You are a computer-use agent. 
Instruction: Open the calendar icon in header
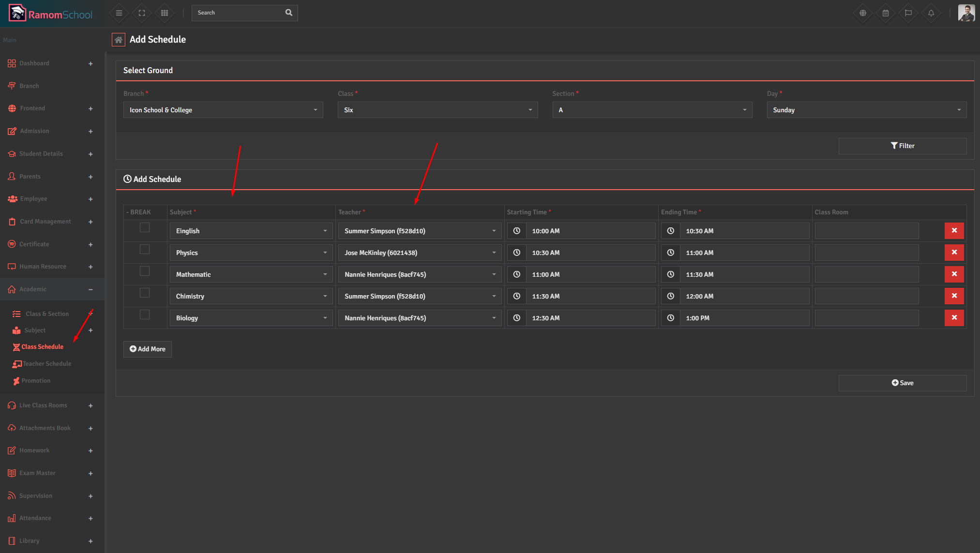pos(886,13)
